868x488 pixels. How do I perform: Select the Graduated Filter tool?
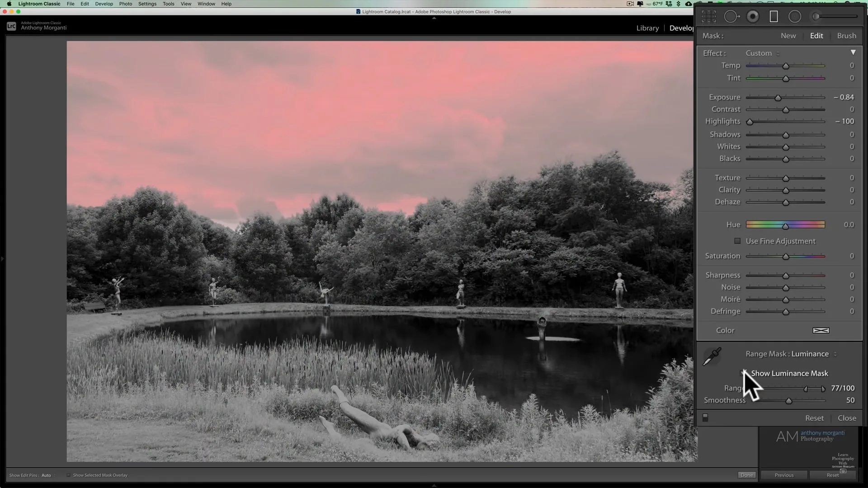pyautogui.click(x=774, y=17)
